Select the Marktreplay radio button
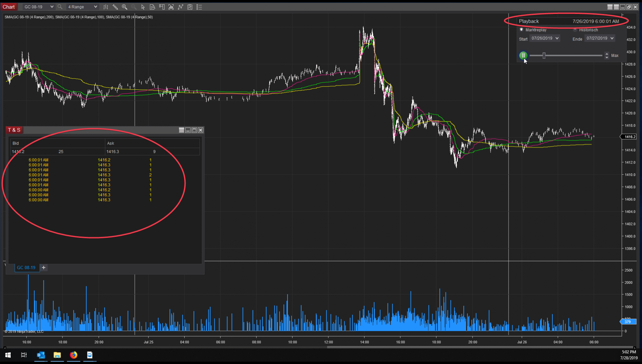 (521, 29)
